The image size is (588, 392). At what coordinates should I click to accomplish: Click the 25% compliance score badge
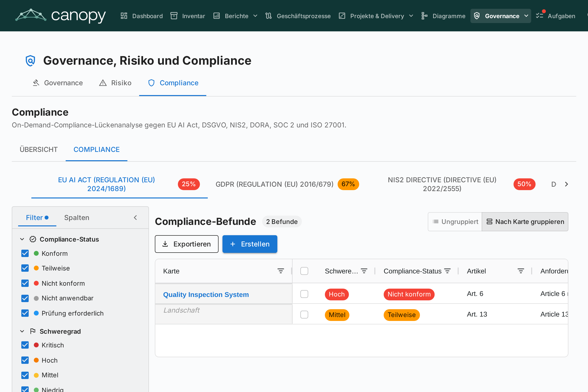(x=189, y=184)
